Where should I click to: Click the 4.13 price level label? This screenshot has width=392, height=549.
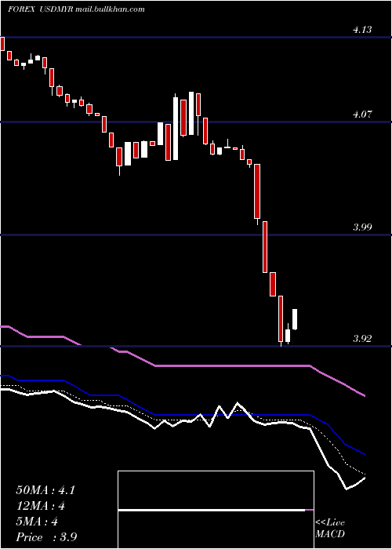coord(362,30)
